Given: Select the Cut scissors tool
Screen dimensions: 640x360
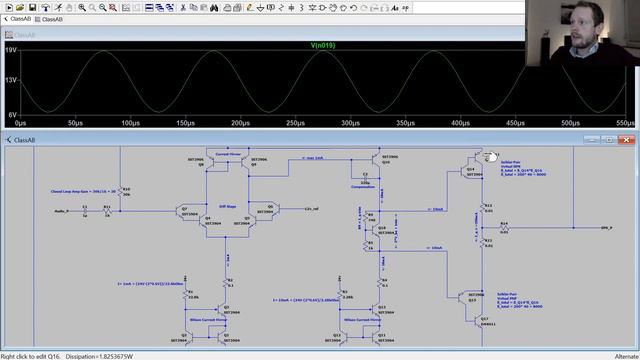Looking at the screenshot, I should (x=183, y=7).
